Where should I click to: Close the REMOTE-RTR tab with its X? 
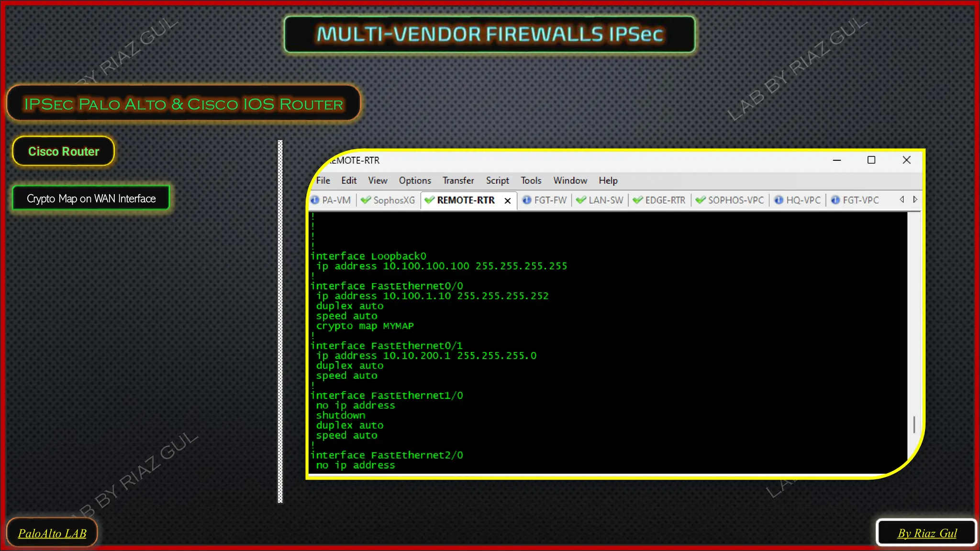508,201
